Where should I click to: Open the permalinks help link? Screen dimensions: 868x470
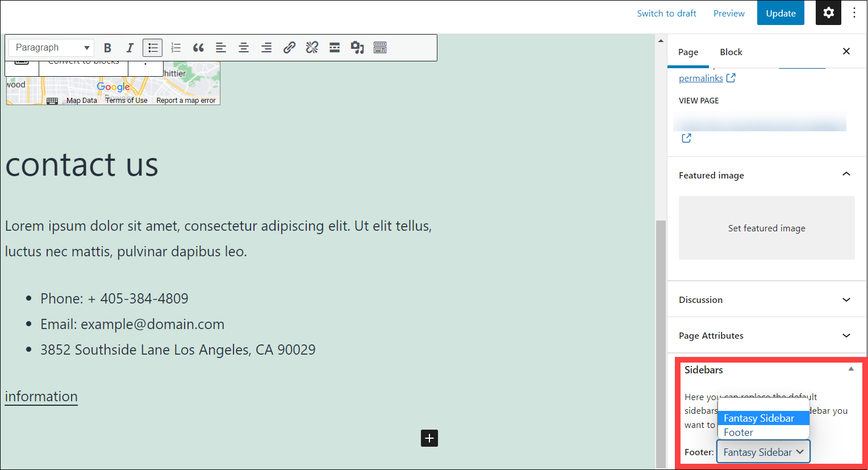point(701,78)
